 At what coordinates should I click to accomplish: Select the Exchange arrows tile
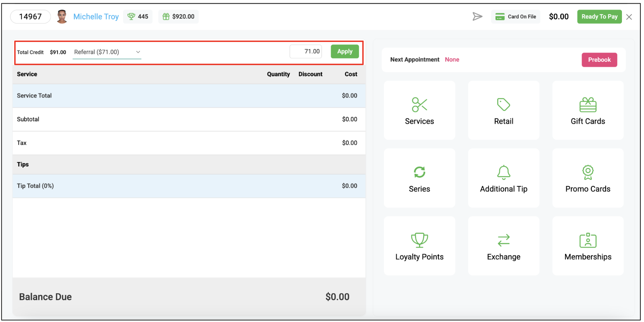point(503,246)
